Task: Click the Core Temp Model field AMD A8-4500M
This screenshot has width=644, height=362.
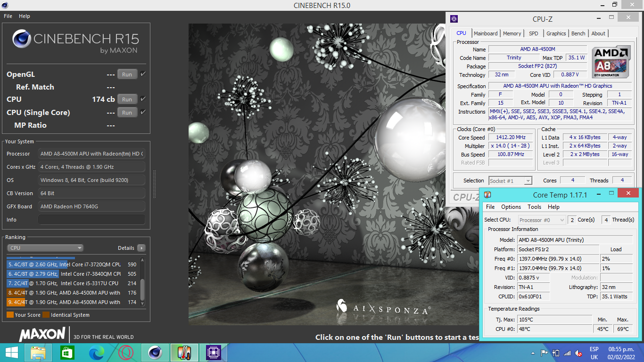Action: click(x=575, y=240)
